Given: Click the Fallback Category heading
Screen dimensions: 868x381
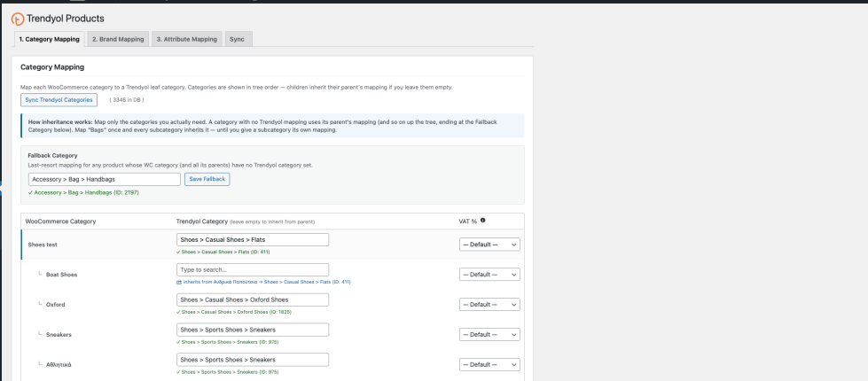Looking at the screenshot, I should pyautogui.click(x=52, y=155).
